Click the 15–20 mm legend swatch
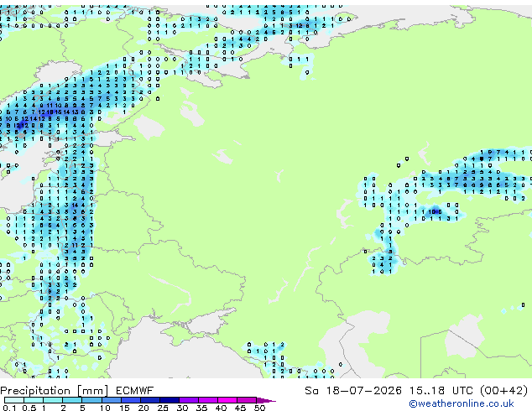The height and width of the screenshot is (411, 532). point(130,400)
